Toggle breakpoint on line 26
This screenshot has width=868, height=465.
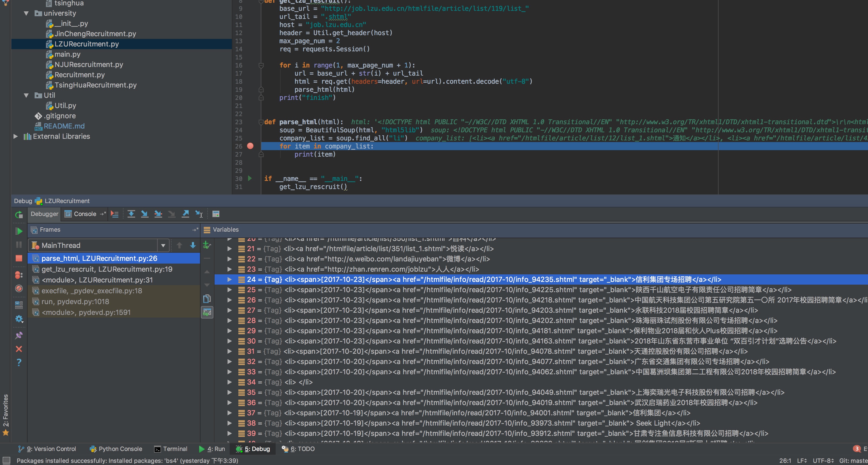tap(250, 146)
